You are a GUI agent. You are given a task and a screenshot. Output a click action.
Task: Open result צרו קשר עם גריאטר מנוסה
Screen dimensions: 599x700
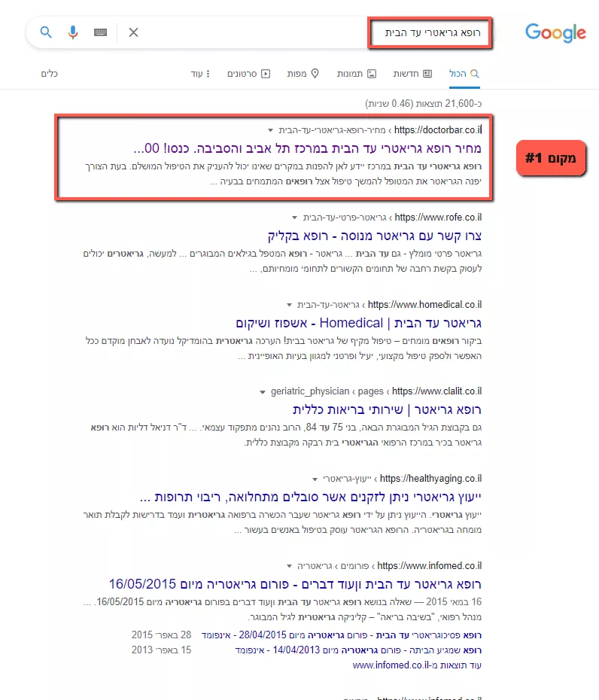[375, 236]
